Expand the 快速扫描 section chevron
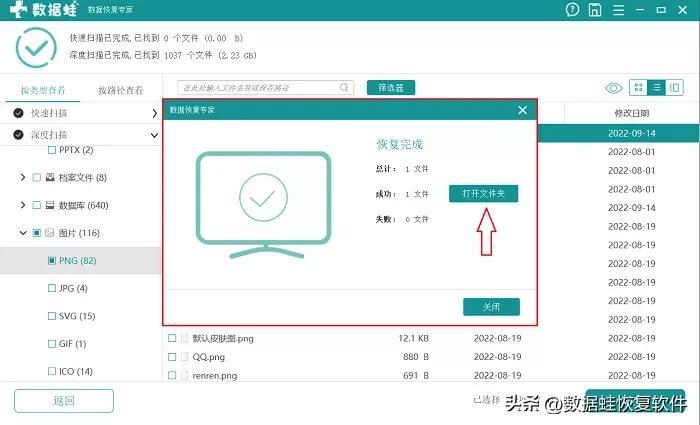Image resolution: width=700 pixels, height=425 pixels. (154, 113)
